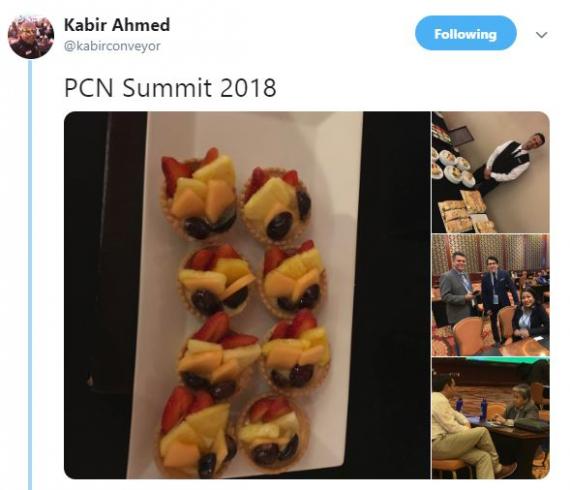Click the seated woman in conference photo

(530, 313)
